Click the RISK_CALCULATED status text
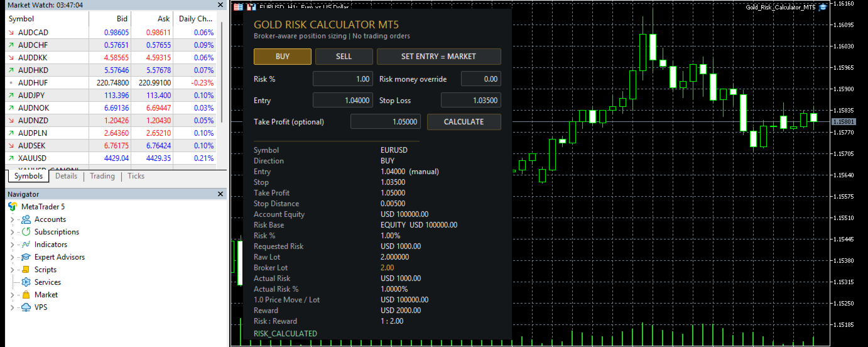 pyautogui.click(x=286, y=334)
